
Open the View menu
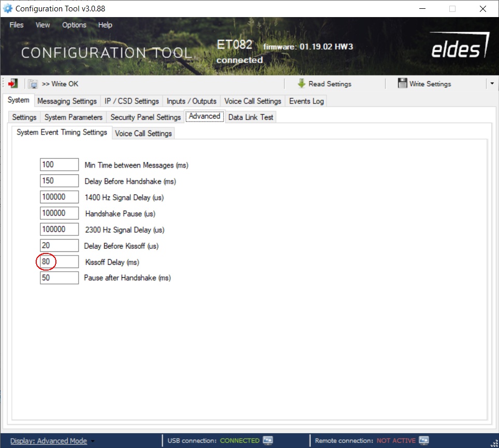pos(42,25)
